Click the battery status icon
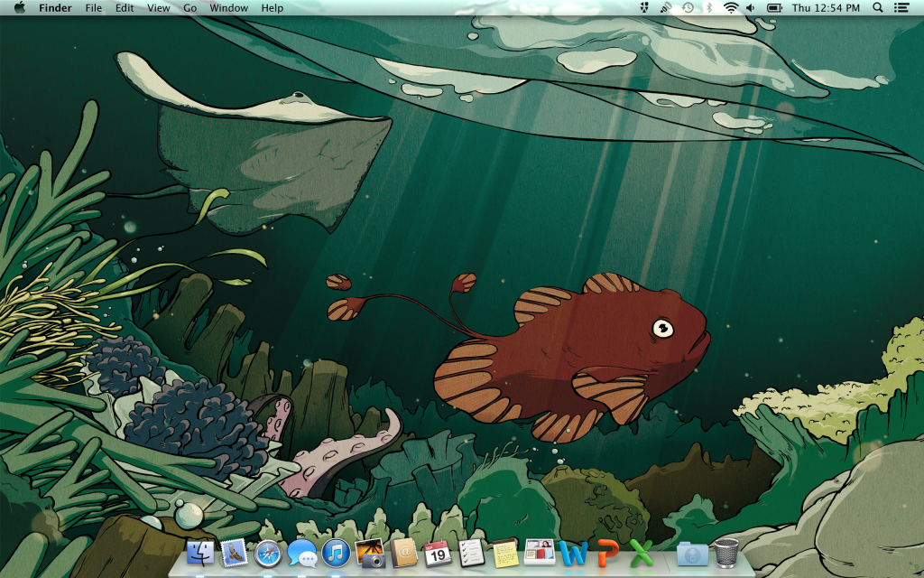 [774, 7]
